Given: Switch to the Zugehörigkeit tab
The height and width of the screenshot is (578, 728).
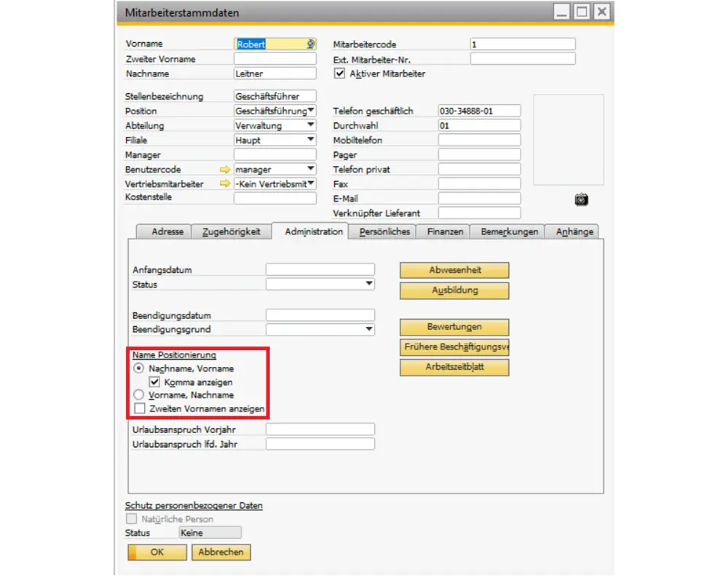Looking at the screenshot, I should (232, 231).
